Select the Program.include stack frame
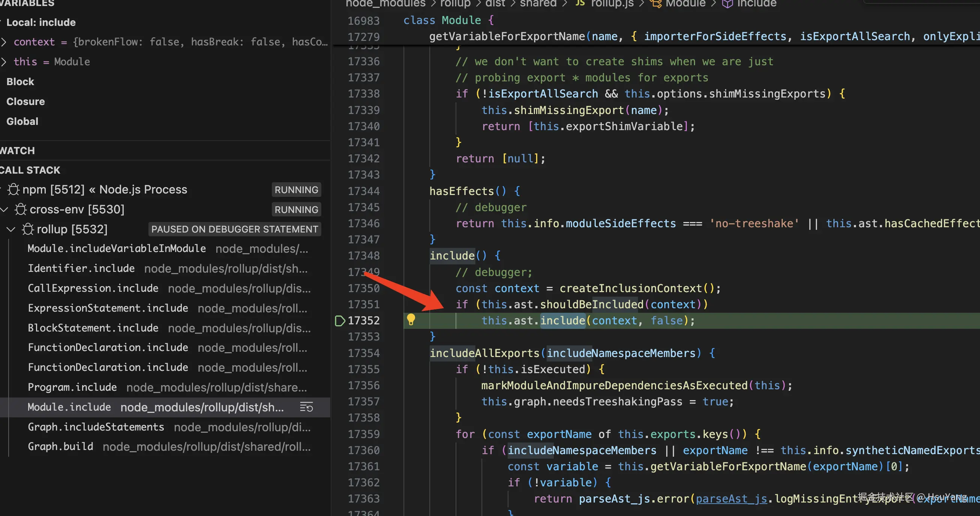 pos(72,387)
